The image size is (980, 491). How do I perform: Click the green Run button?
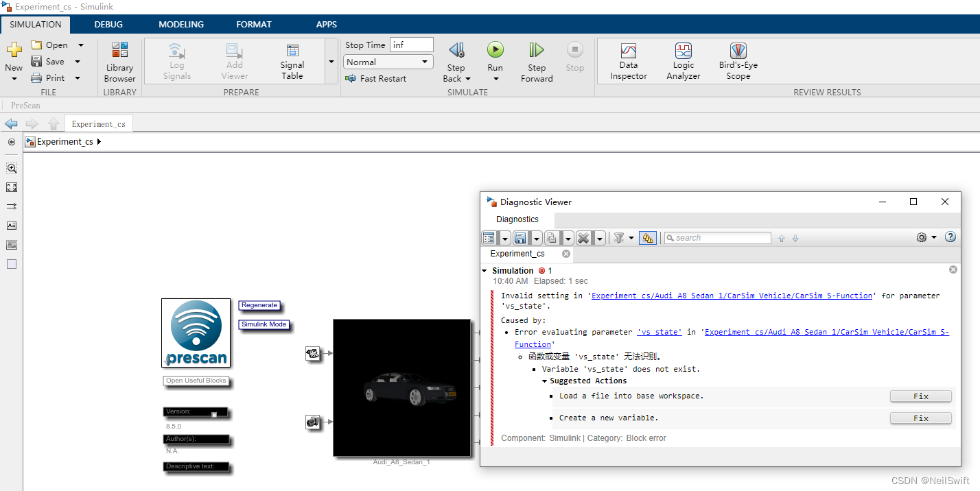pyautogui.click(x=495, y=49)
